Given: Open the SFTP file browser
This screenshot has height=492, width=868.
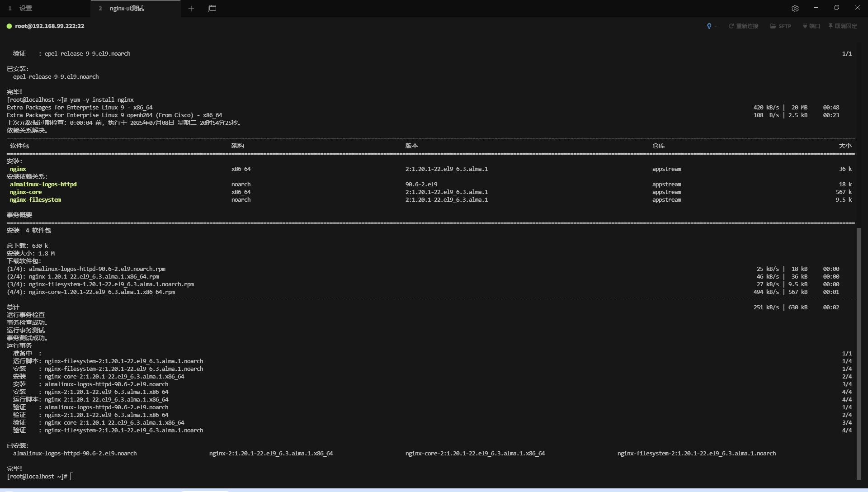Looking at the screenshot, I should coord(781,26).
